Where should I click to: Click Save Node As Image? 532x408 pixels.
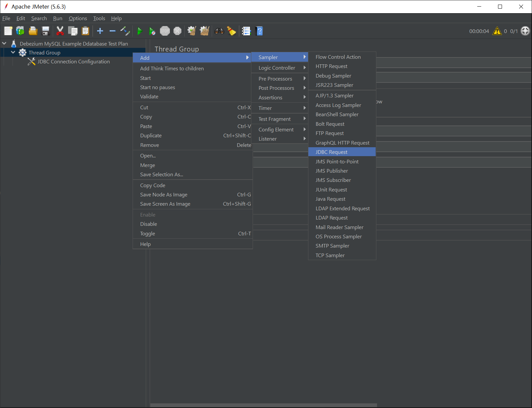click(x=193, y=194)
